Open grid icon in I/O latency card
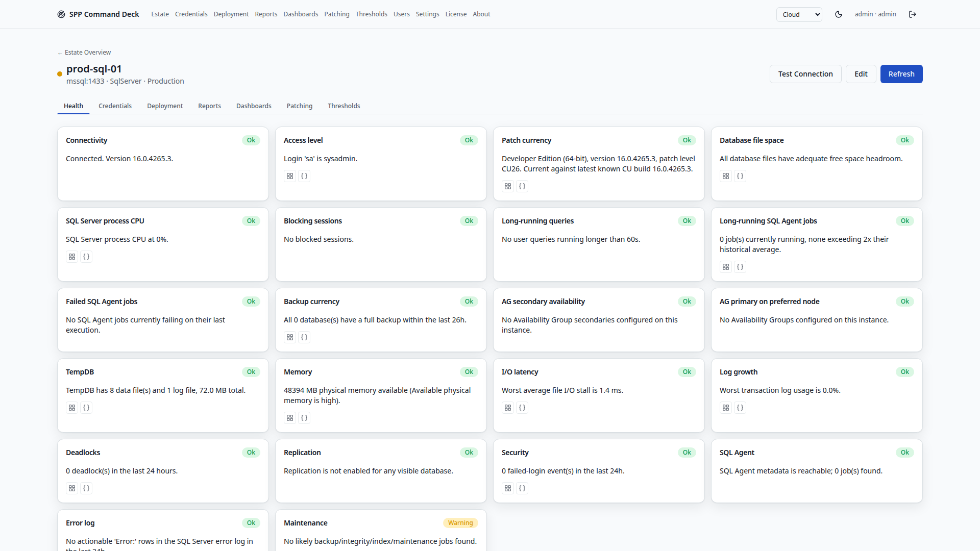The image size is (980, 551). (508, 408)
